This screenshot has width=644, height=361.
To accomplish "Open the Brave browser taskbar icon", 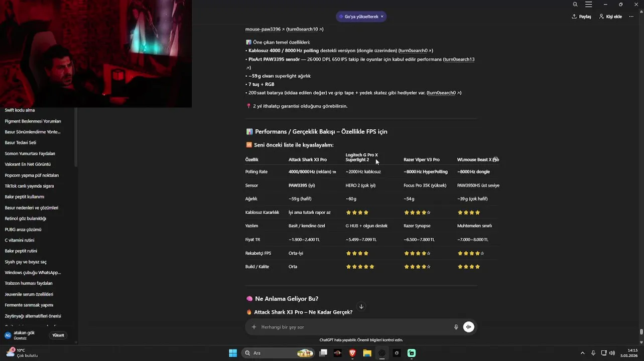I will point(352,353).
